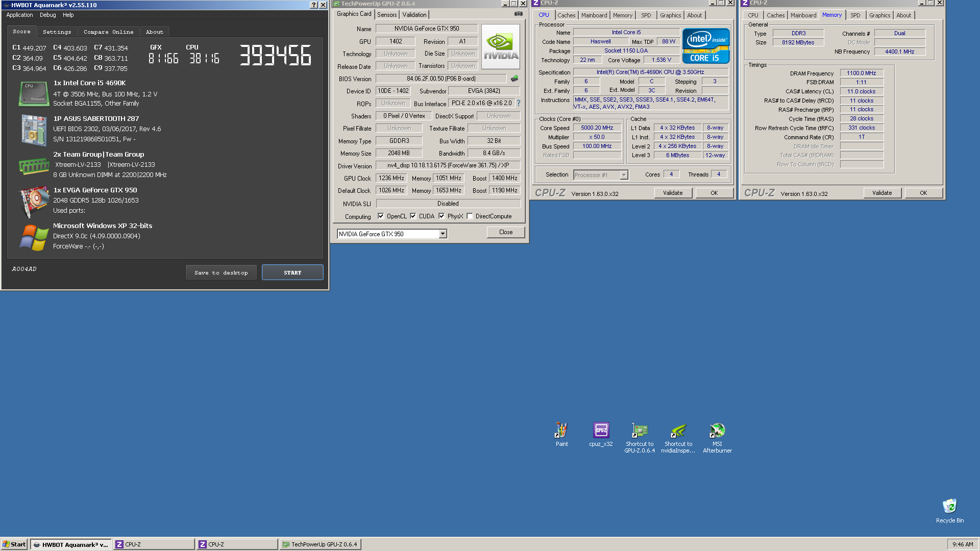Click the Core Speed 5000.20 MHz field

pyautogui.click(x=597, y=128)
